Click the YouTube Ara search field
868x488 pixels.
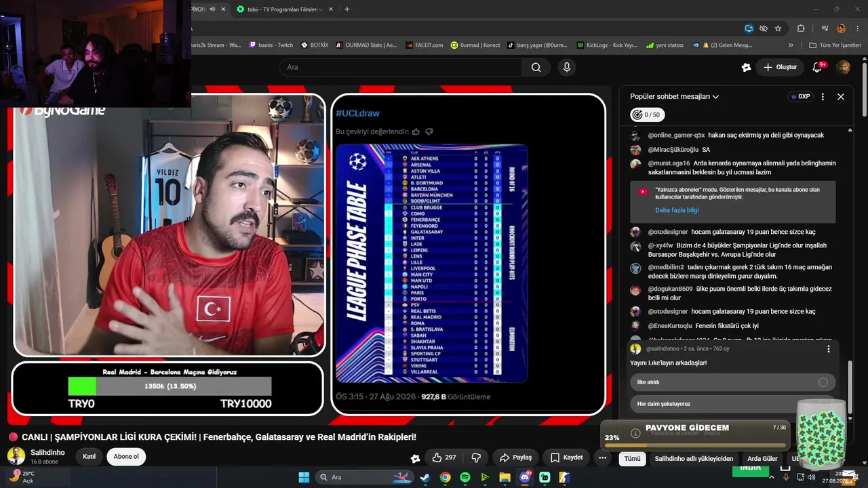tap(400, 67)
